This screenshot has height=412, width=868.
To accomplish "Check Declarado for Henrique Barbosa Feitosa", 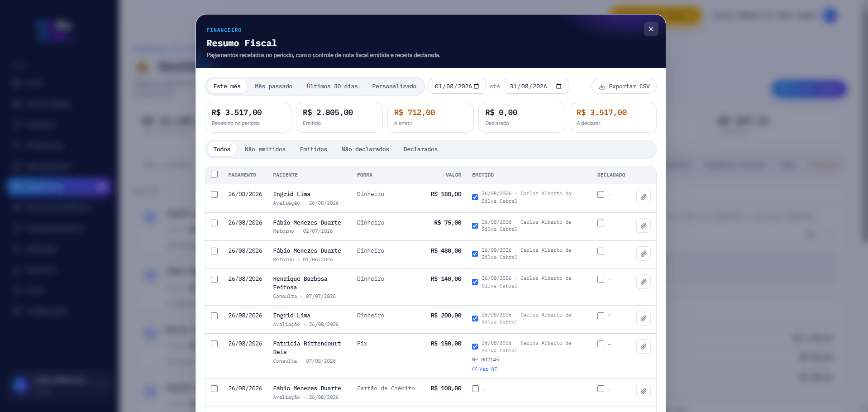I will click(x=601, y=279).
